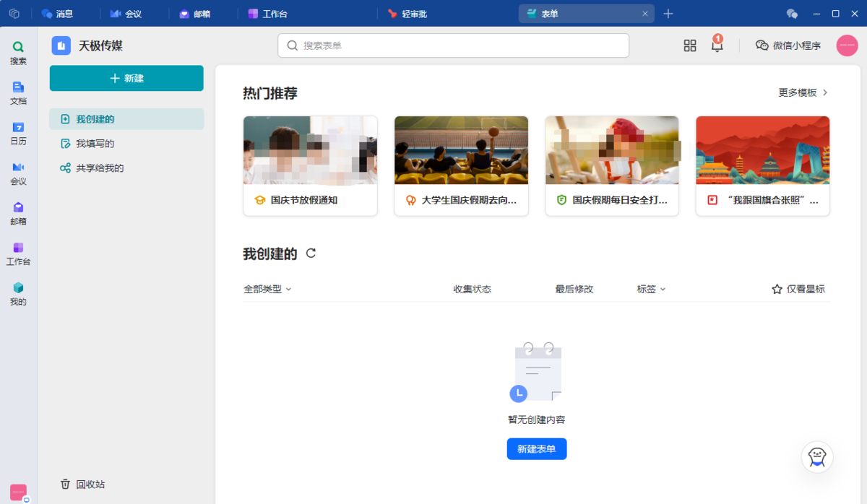Click the 新建 button in sidebar
The height and width of the screenshot is (504, 867).
pos(126,78)
